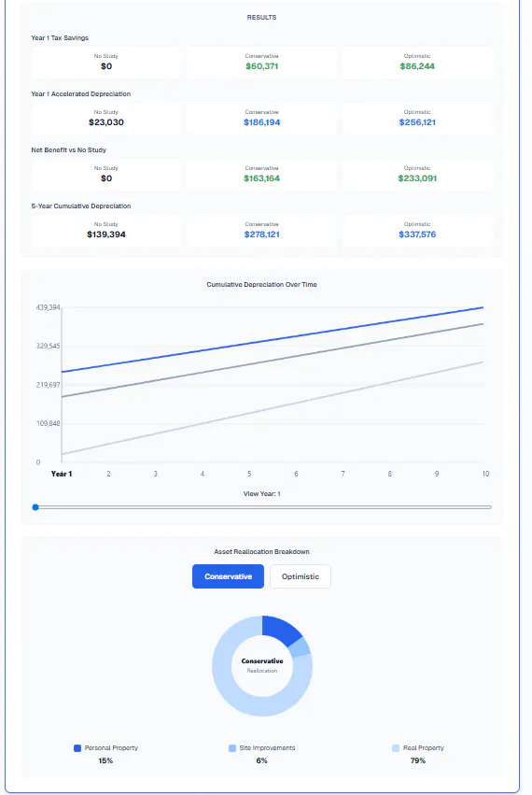
Task: Click the dark blue segment of donut chart
Action: [x=281, y=630]
